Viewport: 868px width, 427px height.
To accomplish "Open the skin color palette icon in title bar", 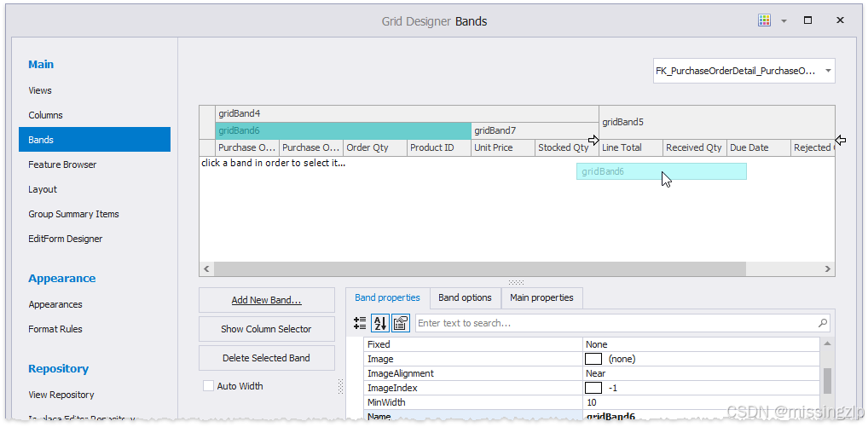I will pyautogui.click(x=765, y=21).
